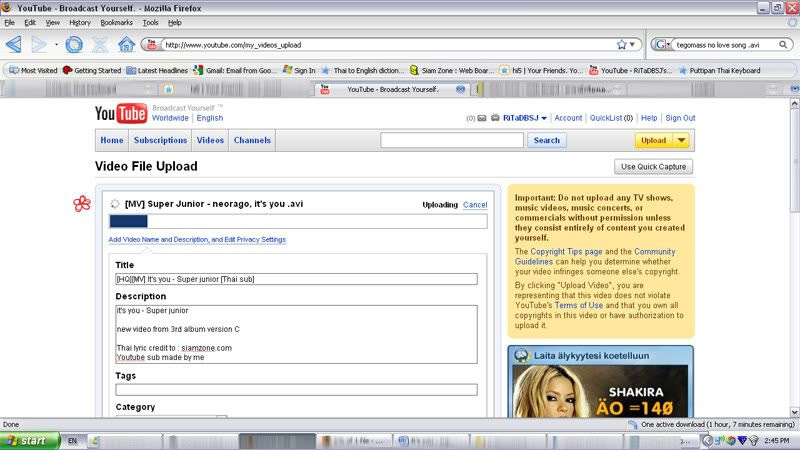
Task: Expand the RiTaDBSJ account dropdown
Action: tap(544, 118)
